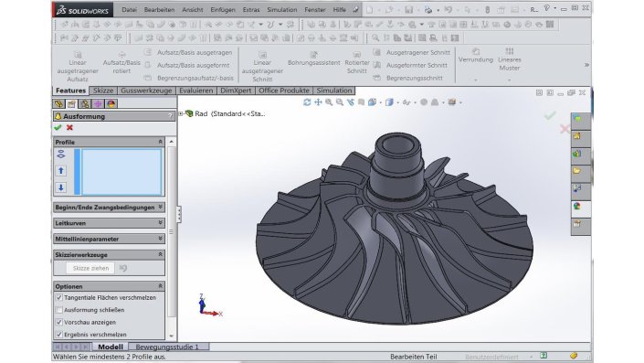Expand the Leitkurven section

tap(110, 223)
